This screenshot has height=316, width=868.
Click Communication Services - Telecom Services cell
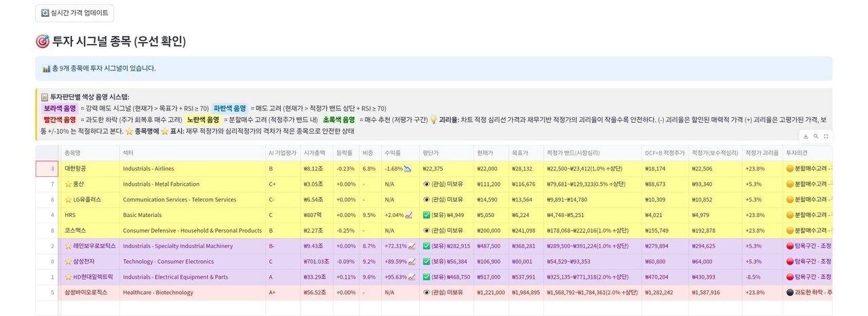[x=192, y=199]
